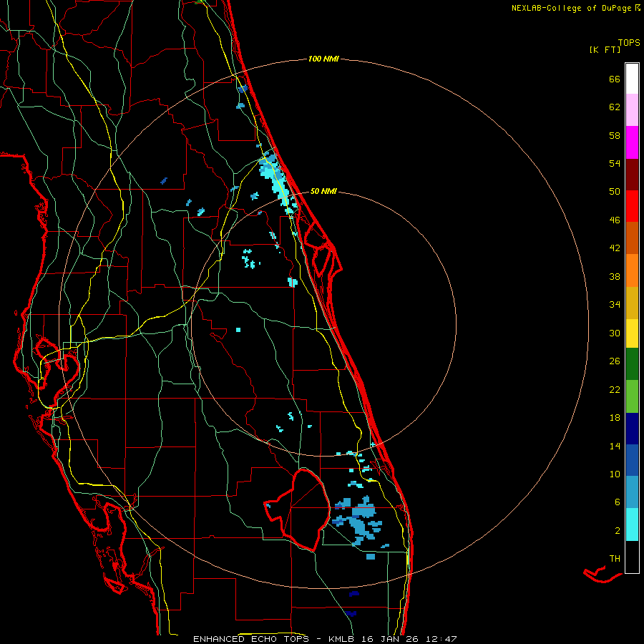Viewport: 644px width, 644px height.
Task: Click the light green swatch near 22
Action: pyautogui.click(x=632, y=396)
